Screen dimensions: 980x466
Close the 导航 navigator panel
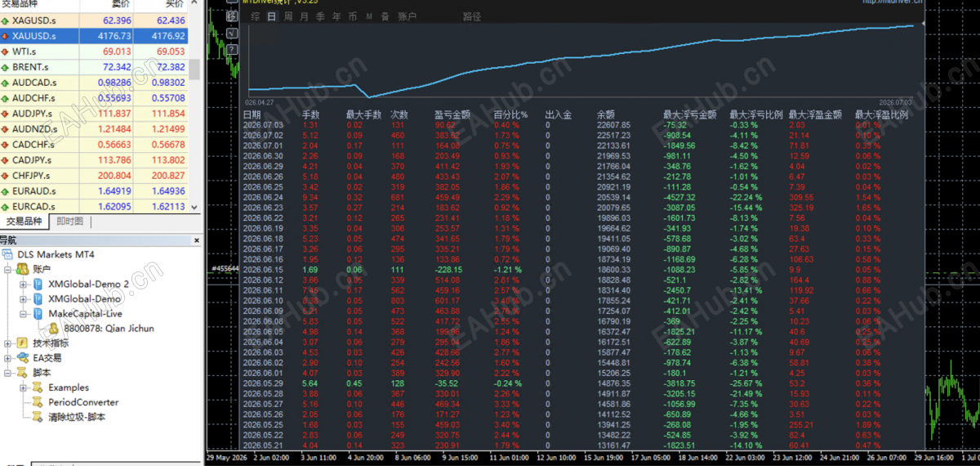[x=196, y=240]
